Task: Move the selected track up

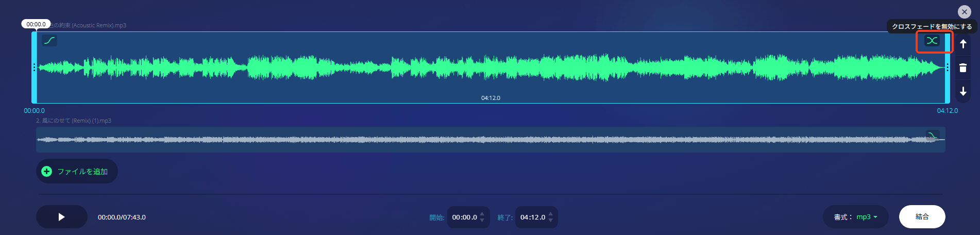Action: [x=963, y=44]
